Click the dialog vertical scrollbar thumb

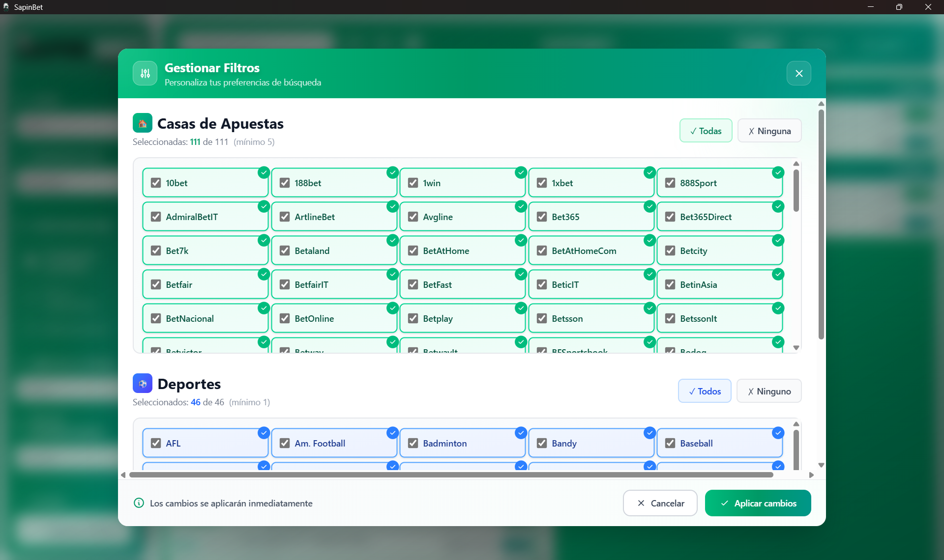[821, 224]
